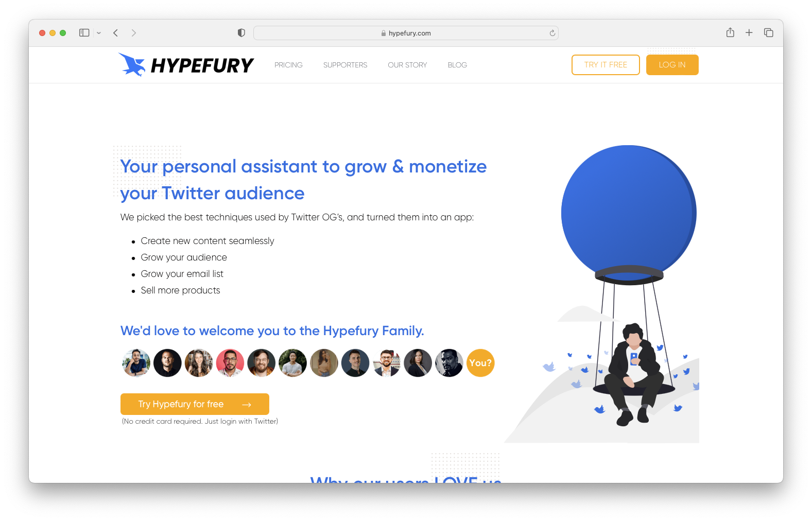Click the orange Log In button
Image resolution: width=812 pixels, height=521 pixels.
coord(672,65)
